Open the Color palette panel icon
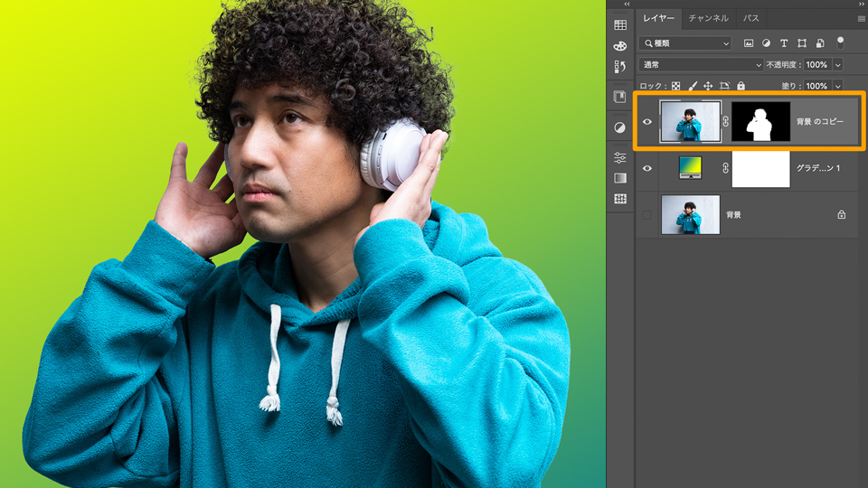 (x=620, y=46)
